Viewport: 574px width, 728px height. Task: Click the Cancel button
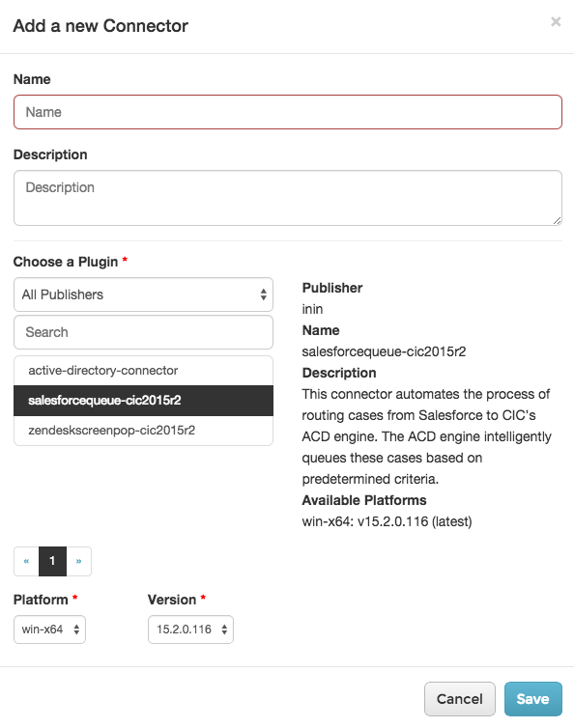460,699
